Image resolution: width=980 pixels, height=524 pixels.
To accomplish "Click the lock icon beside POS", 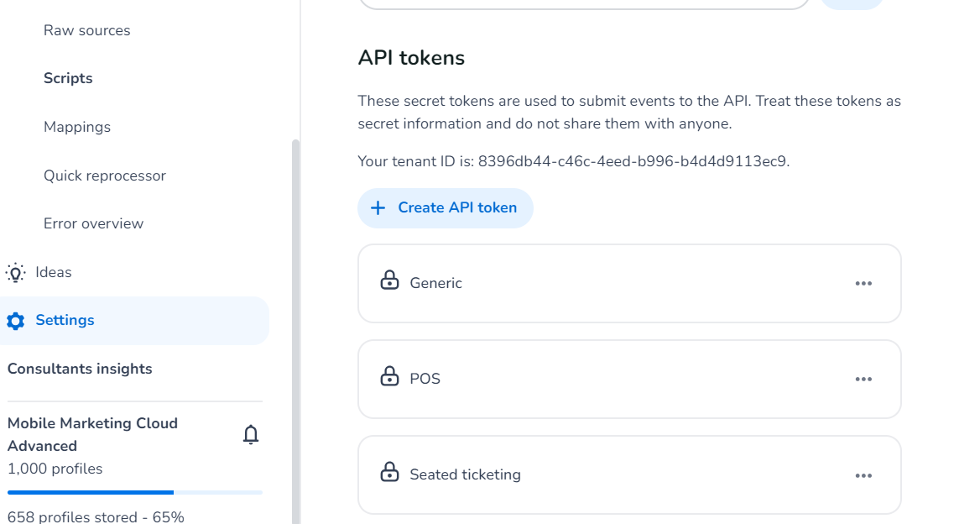I will tap(389, 376).
